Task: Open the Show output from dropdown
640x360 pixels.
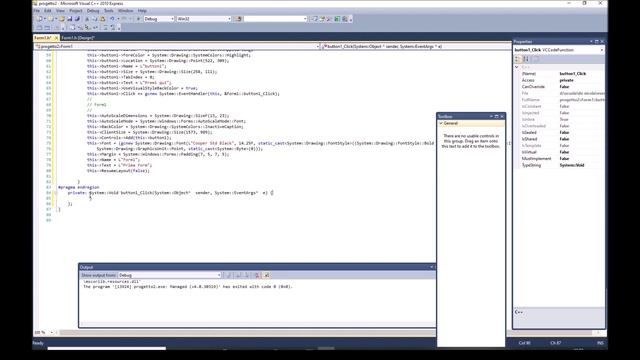Action: coord(169,276)
